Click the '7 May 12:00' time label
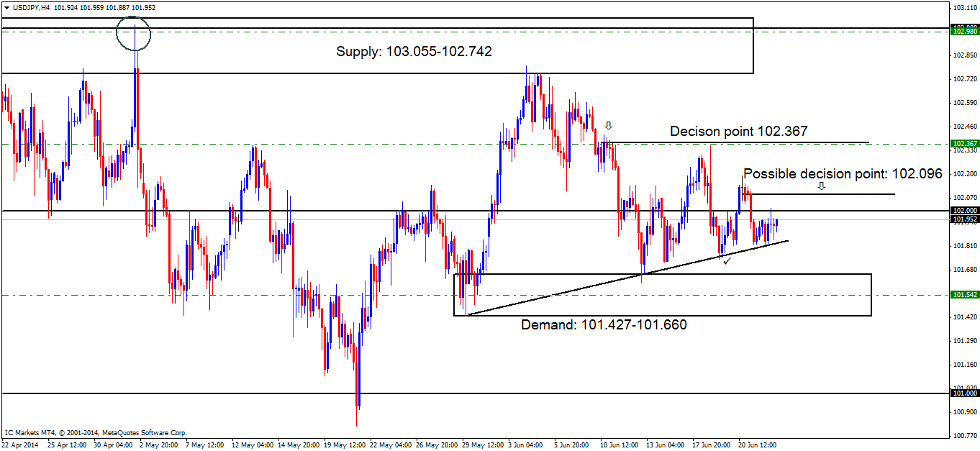 (206, 445)
